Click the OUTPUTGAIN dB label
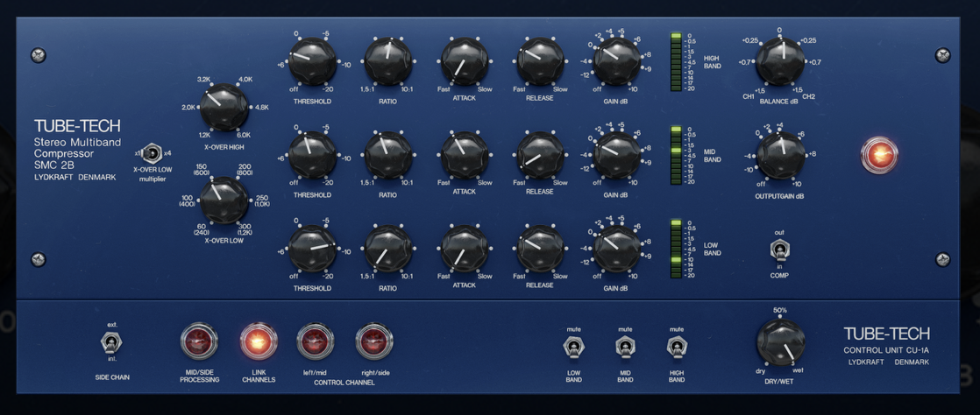This screenshot has width=980, height=415. [x=779, y=196]
